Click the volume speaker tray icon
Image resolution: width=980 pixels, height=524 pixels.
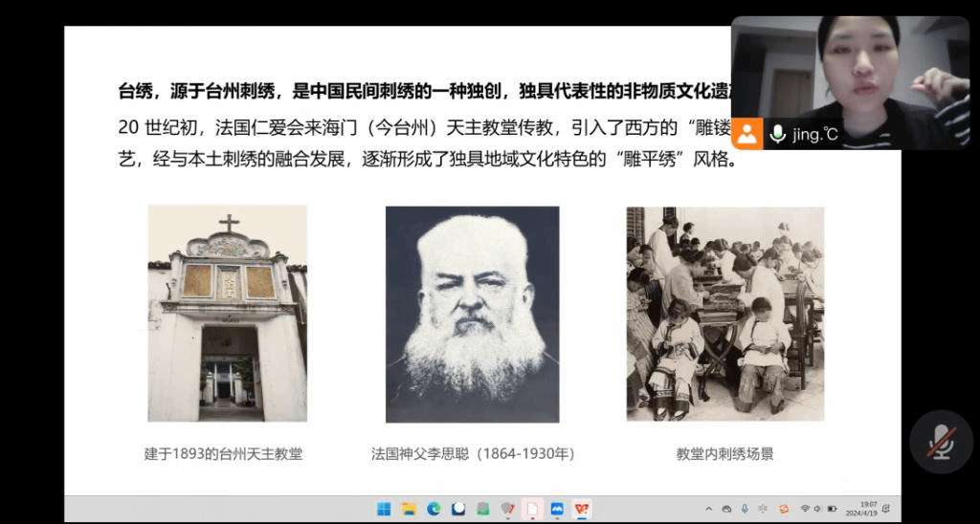[x=818, y=509]
